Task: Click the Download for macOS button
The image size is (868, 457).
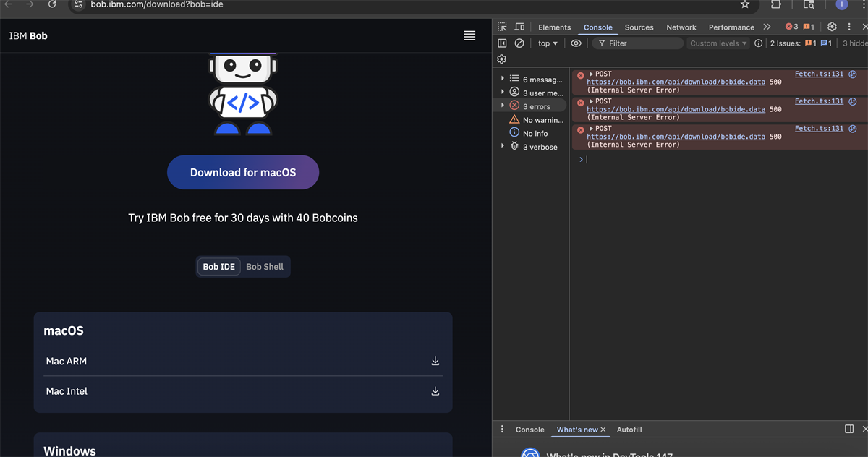Action: click(x=243, y=172)
